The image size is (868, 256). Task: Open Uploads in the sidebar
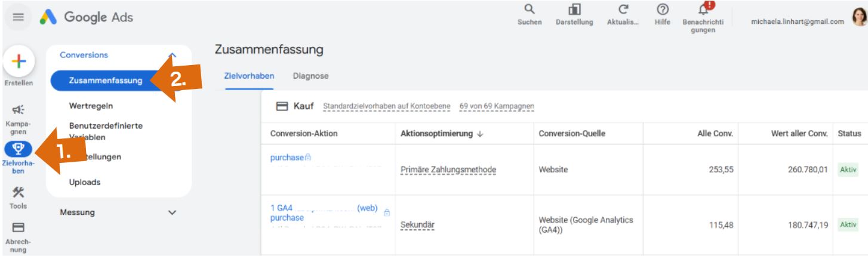click(x=85, y=182)
